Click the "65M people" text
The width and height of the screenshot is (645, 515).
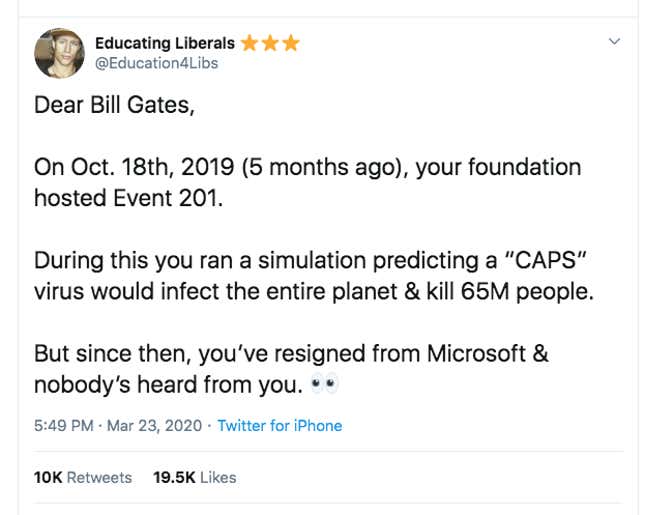tap(525, 292)
